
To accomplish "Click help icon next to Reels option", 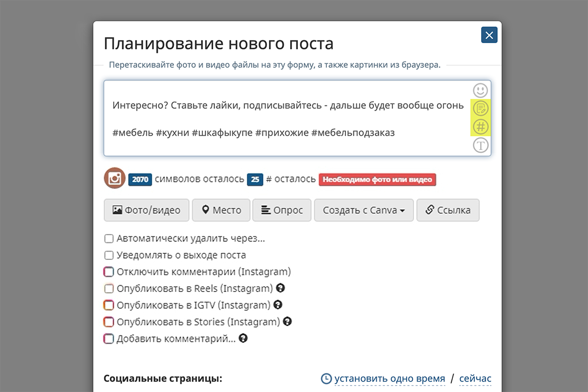I will coord(280,288).
